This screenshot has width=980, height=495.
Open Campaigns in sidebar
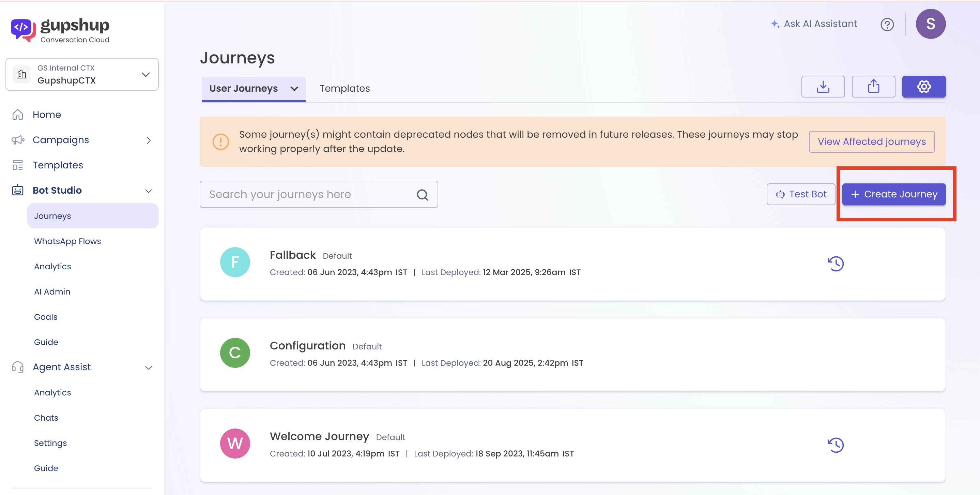tap(61, 140)
